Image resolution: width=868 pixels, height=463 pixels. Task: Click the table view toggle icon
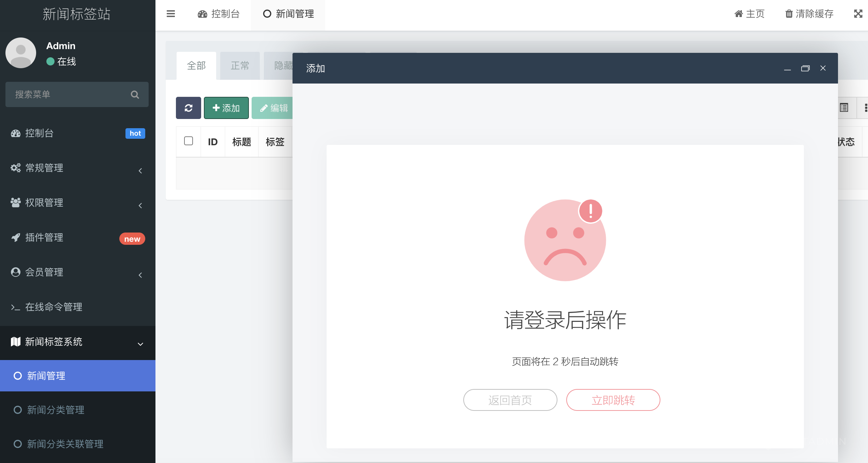[844, 108]
